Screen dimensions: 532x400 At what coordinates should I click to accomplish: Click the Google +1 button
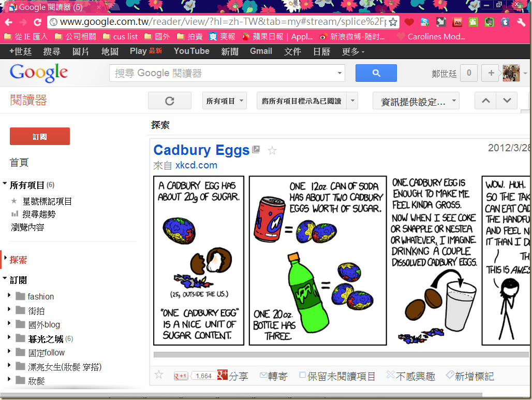(x=181, y=376)
